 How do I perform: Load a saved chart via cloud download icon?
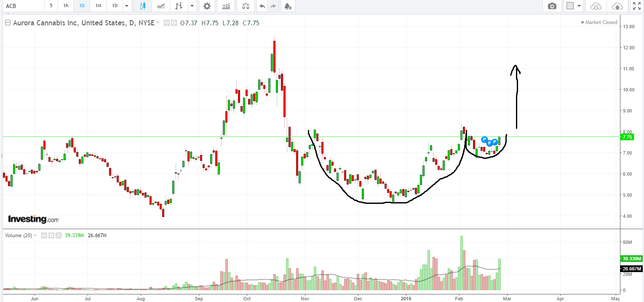(x=596, y=6)
